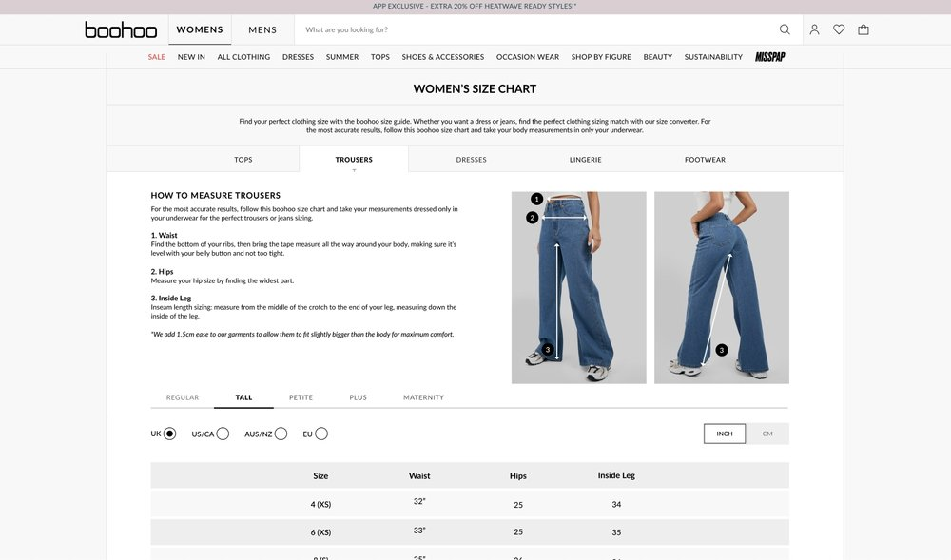Switch to the Petite fit tab
The image size is (951, 560).
(x=301, y=397)
